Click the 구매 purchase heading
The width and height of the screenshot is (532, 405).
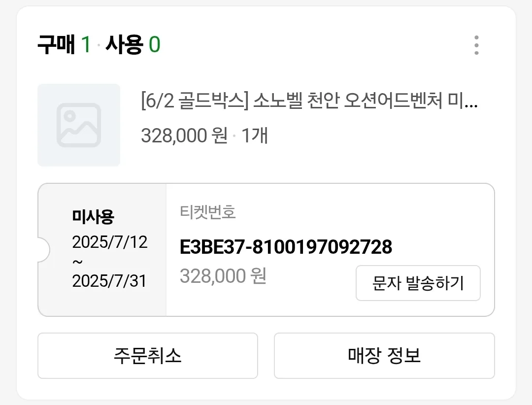56,44
